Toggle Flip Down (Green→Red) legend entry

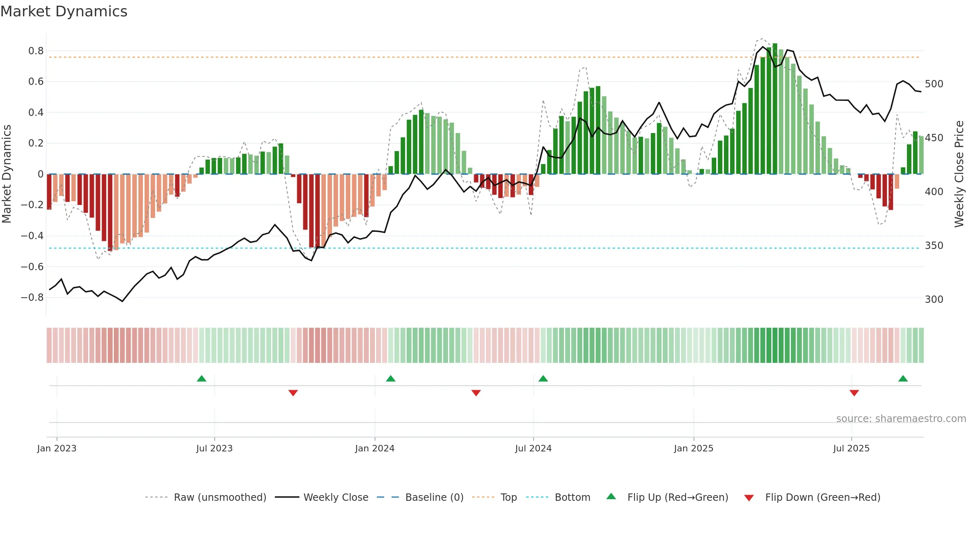(812, 497)
